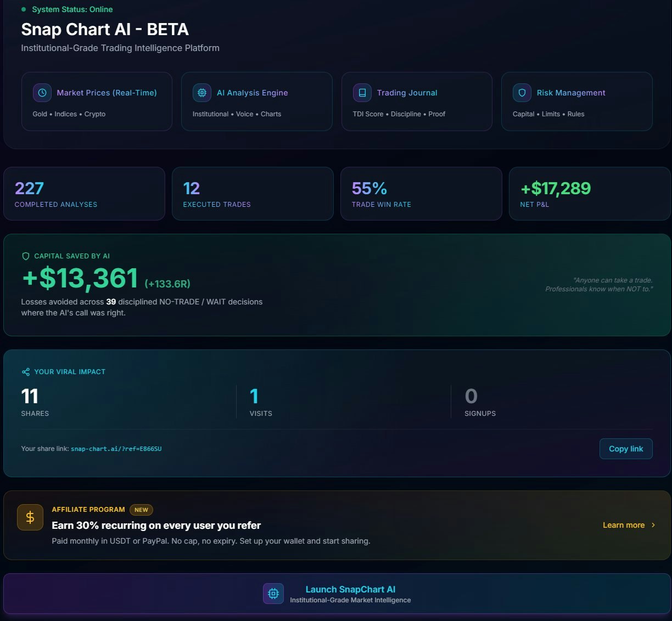Click the shield icon next to Capital Saved
The image size is (672, 621).
pyautogui.click(x=25, y=256)
